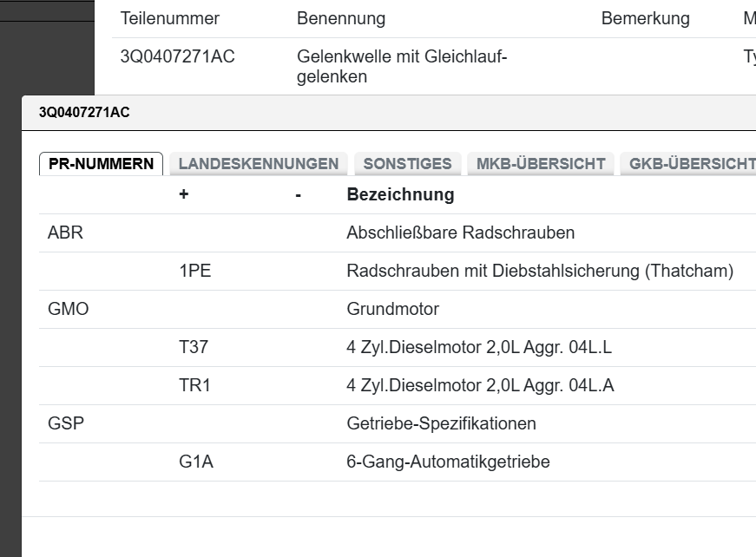Click the T37 diesel engine row
Image resolution: width=756 pixels, height=557 pixels.
coord(194,347)
